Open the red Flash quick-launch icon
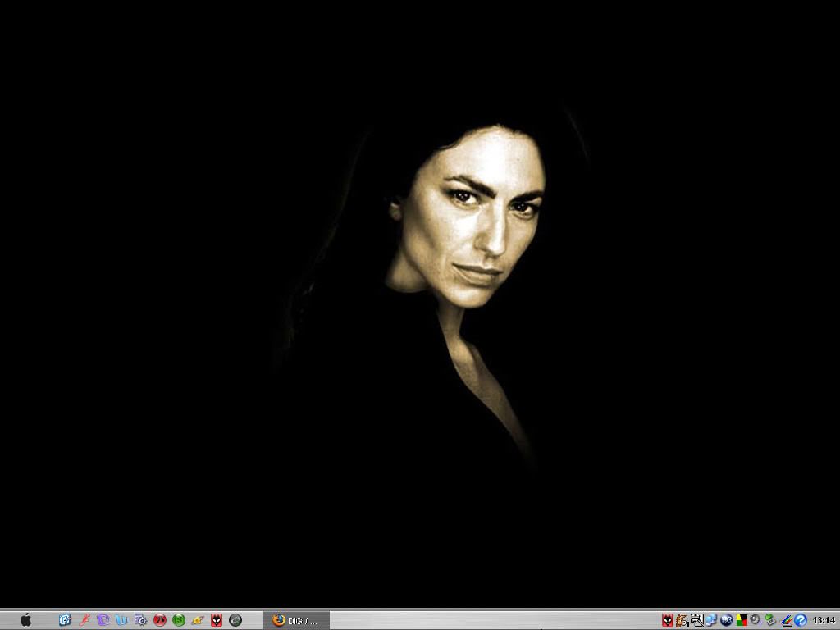The width and height of the screenshot is (840, 630). tap(84, 620)
